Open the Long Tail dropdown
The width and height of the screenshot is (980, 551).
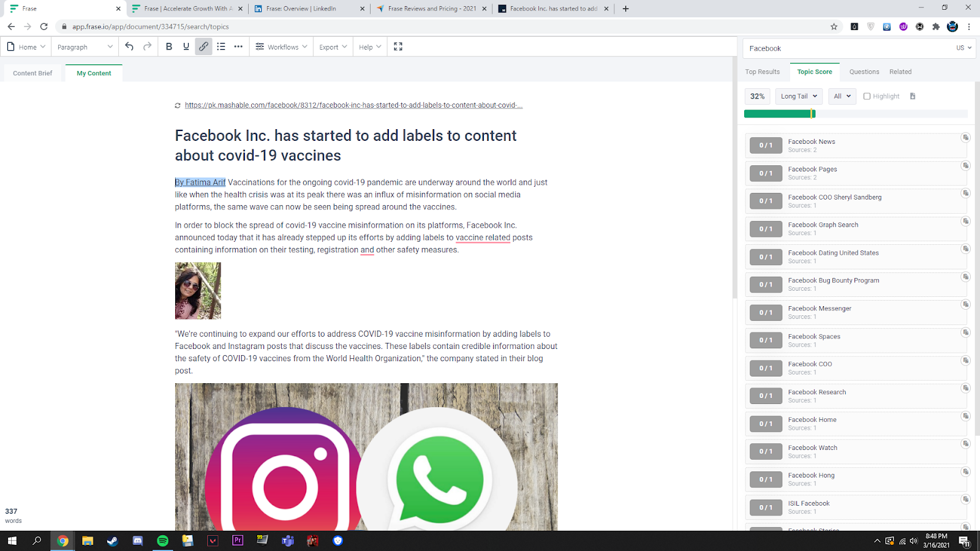click(x=799, y=96)
